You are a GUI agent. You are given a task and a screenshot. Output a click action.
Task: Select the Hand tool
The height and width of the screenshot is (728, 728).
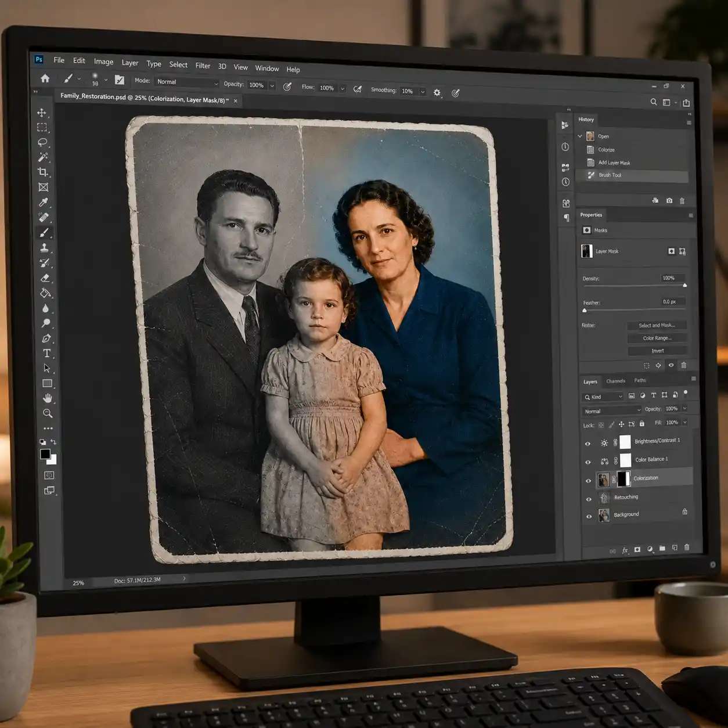(x=48, y=398)
